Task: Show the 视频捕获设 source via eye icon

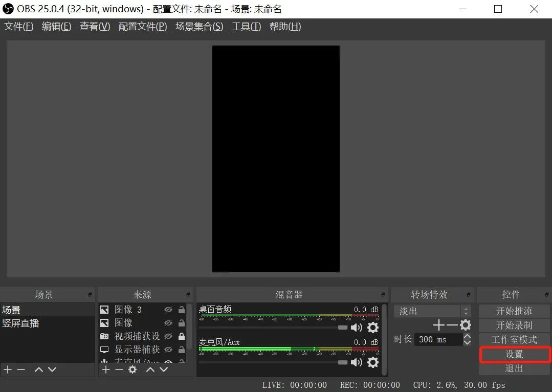Action: tap(168, 336)
